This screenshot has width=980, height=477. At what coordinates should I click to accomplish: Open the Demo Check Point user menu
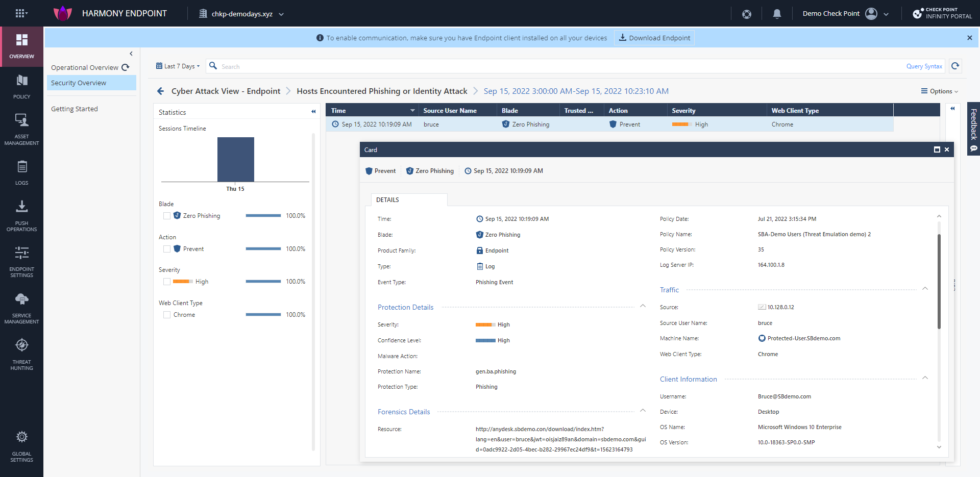[x=845, y=14]
